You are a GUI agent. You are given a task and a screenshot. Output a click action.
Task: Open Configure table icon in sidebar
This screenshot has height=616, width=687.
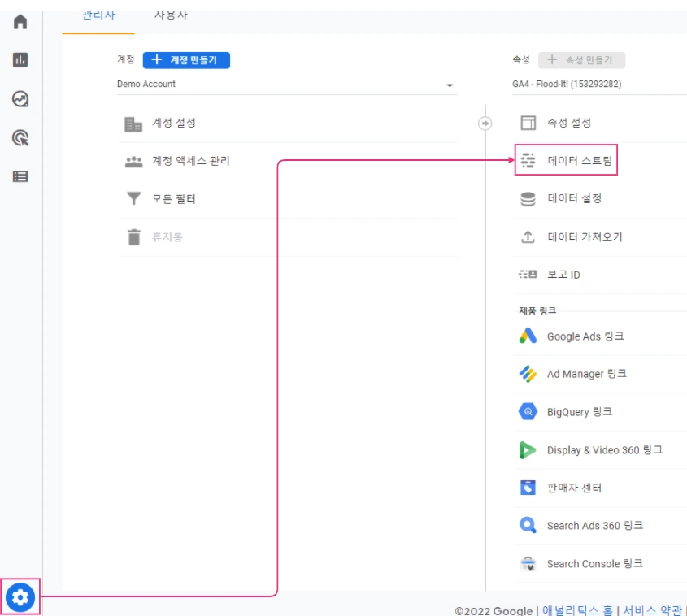tap(20, 176)
